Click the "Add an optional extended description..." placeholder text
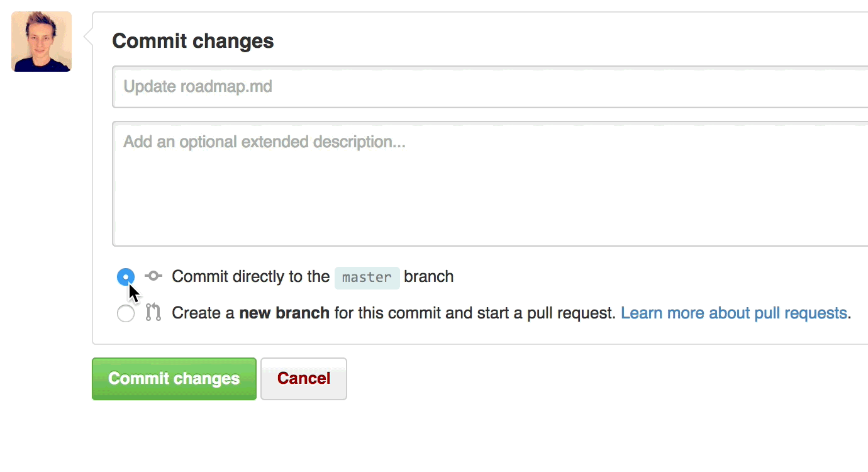Image resolution: width=868 pixels, height=472 pixels. point(264,142)
